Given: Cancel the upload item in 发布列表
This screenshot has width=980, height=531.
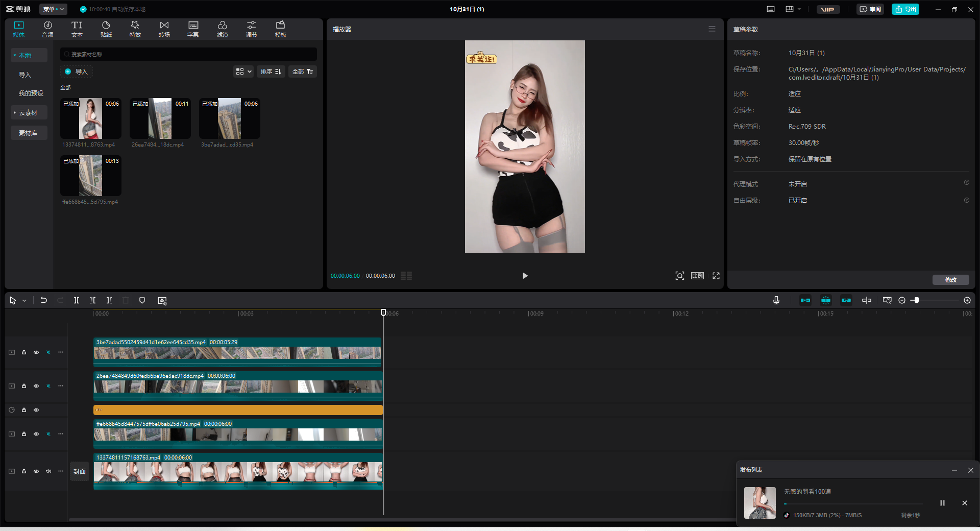Looking at the screenshot, I should 965,503.
